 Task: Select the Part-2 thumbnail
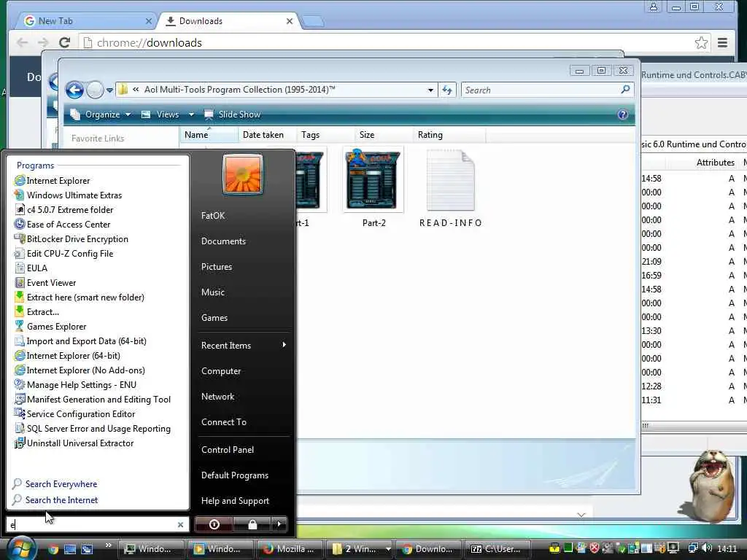click(x=373, y=181)
